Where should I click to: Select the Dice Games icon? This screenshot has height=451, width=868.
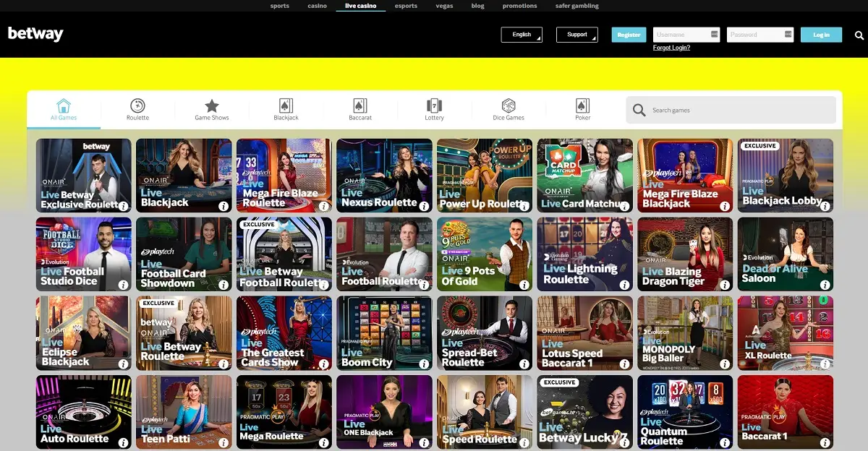pyautogui.click(x=509, y=106)
